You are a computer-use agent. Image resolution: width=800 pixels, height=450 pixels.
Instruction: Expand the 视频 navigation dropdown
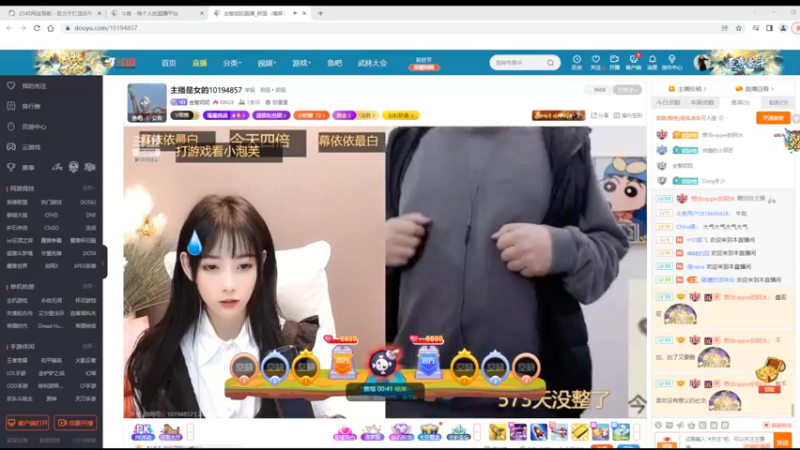tap(266, 63)
